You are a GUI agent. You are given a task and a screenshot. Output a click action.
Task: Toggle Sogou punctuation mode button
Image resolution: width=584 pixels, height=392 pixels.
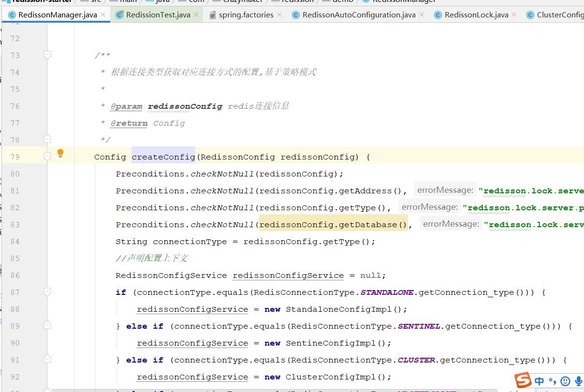pos(552,381)
